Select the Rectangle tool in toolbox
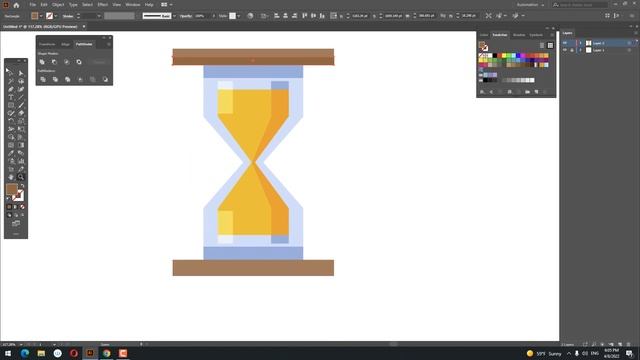Screen dimensions: 640x360 pos(11,105)
